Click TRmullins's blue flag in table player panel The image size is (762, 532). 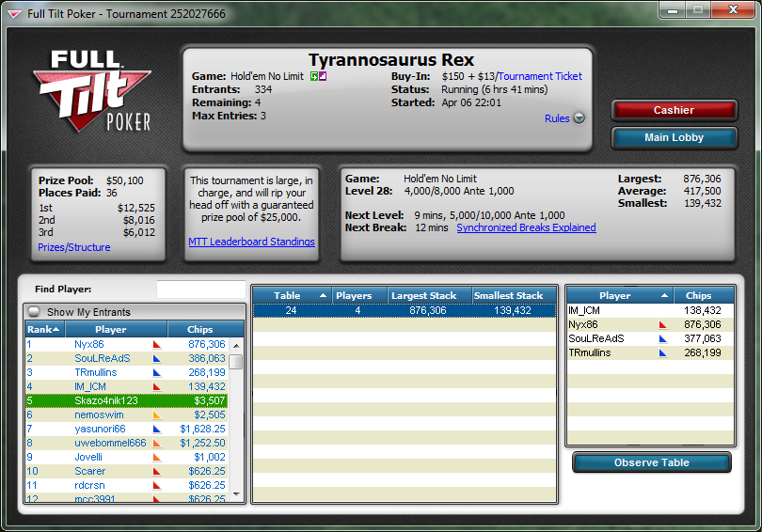click(663, 352)
